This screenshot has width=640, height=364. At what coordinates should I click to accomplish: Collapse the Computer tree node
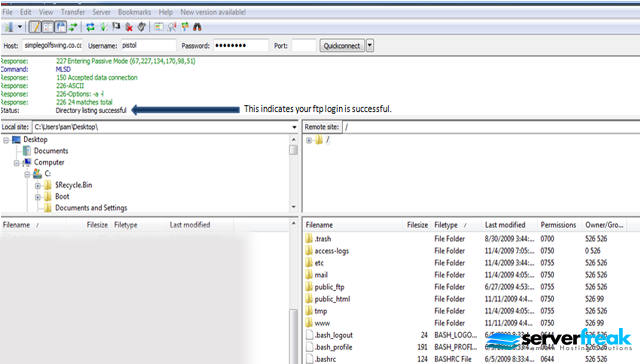[17, 163]
